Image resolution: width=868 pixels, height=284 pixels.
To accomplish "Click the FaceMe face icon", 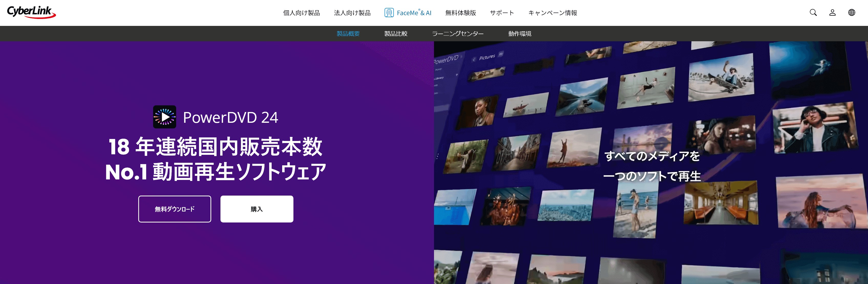I will pos(389,13).
